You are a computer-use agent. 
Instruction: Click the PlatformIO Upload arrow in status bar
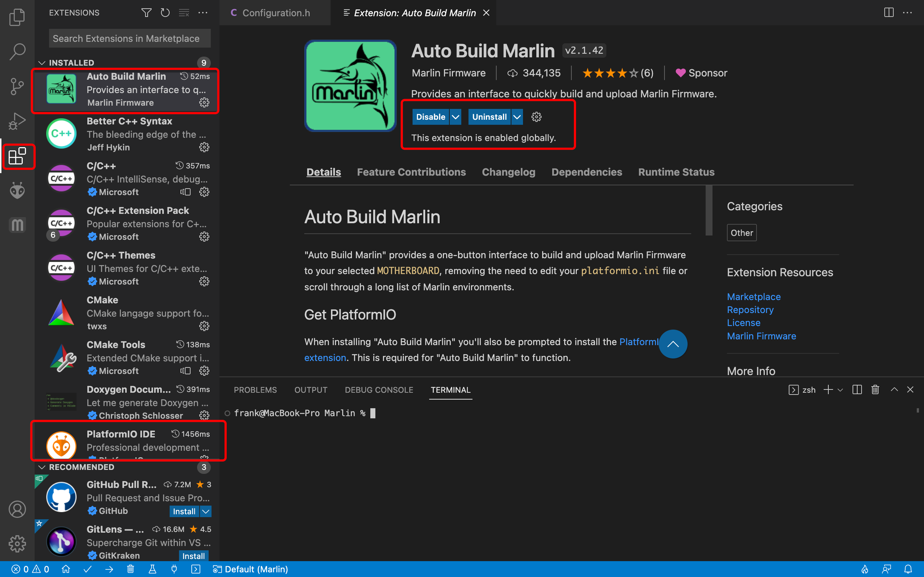[x=109, y=569]
